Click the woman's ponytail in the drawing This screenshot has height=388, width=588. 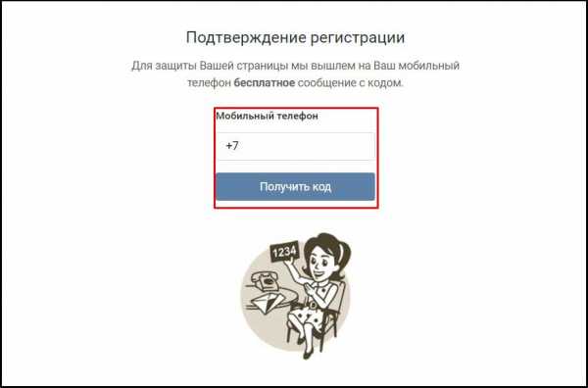pyautogui.click(x=344, y=252)
